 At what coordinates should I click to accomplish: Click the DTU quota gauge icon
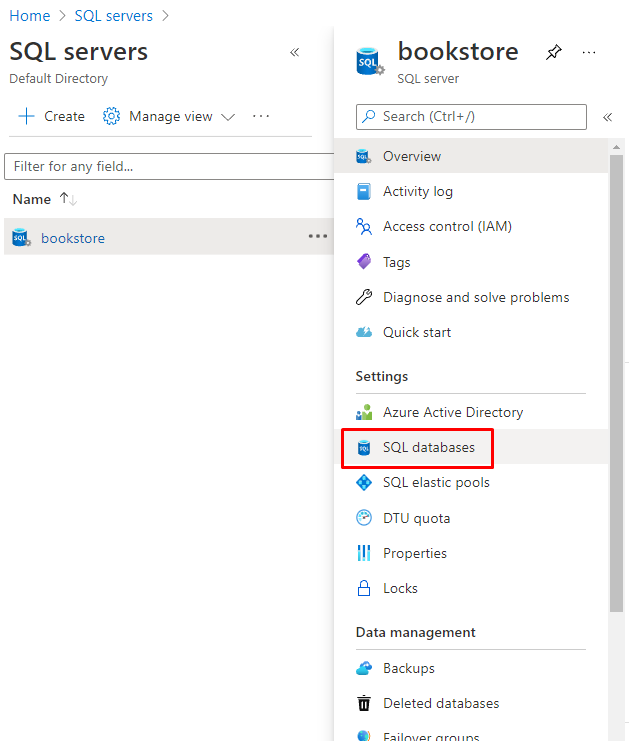[363, 518]
